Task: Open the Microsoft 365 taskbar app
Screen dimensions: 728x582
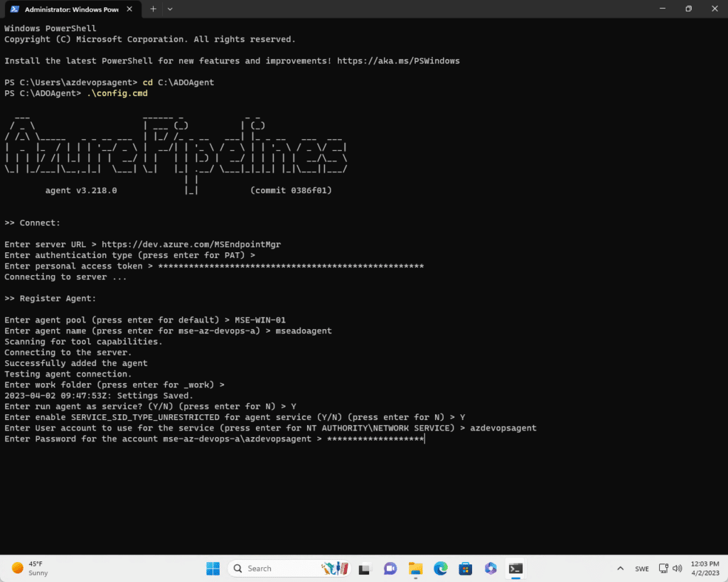Action: 491,568
